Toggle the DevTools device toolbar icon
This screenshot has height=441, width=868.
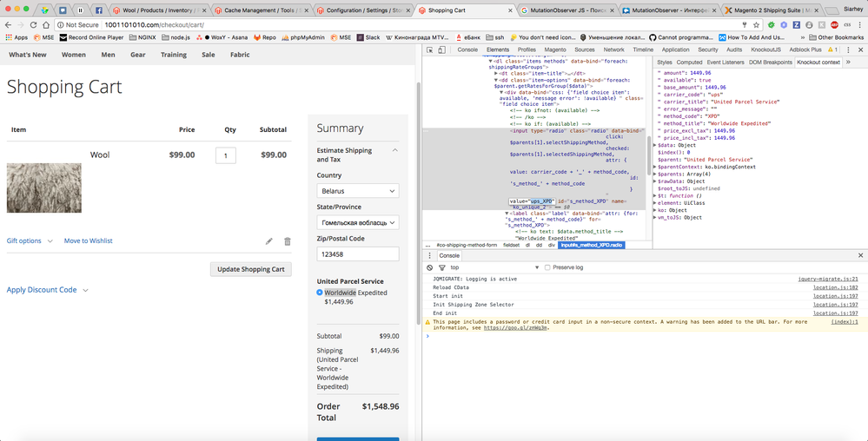[x=443, y=49]
